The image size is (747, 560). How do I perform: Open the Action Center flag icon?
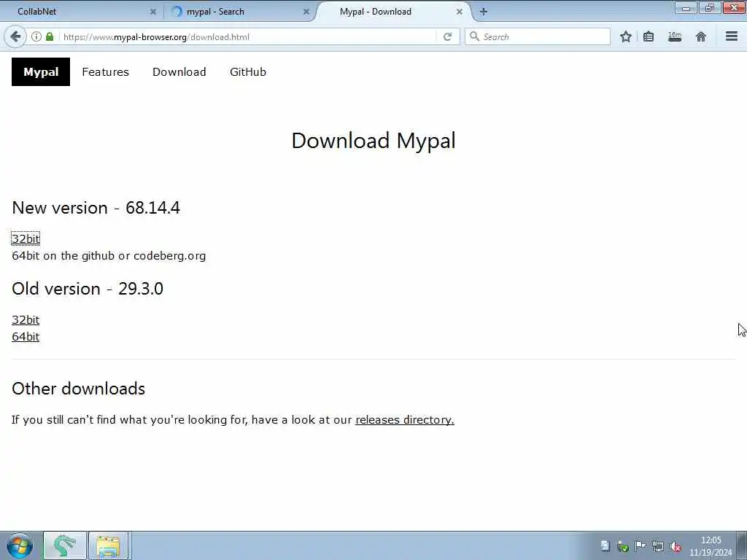point(640,546)
